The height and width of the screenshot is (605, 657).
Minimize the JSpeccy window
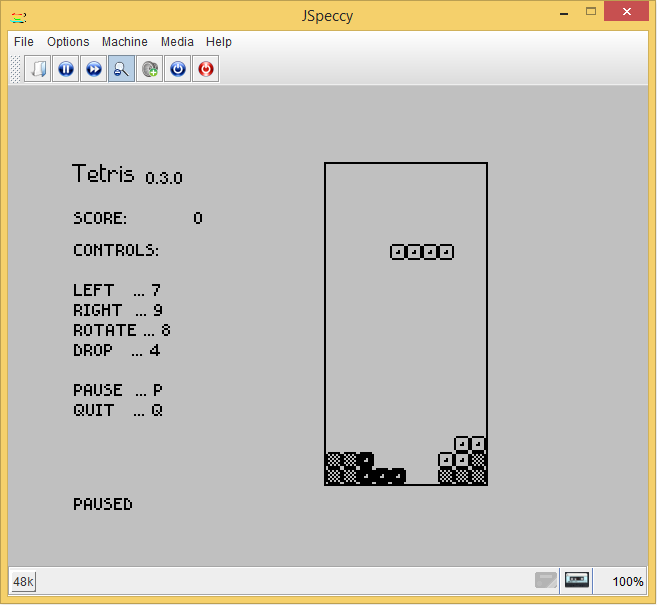click(x=564, y=14)
